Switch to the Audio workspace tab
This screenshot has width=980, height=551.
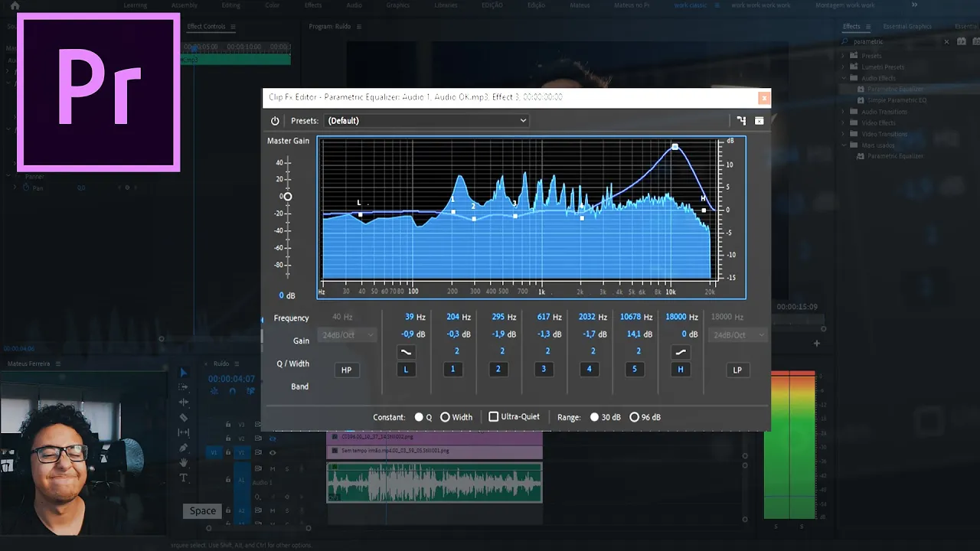pyautogui.click(x=354, y=5)
